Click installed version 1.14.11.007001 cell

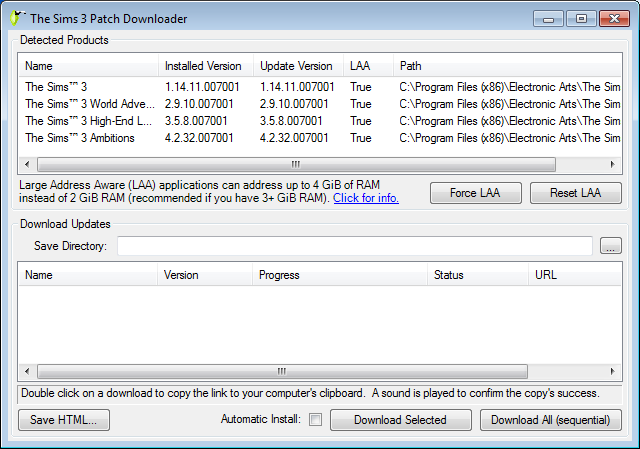click(202, 87)
